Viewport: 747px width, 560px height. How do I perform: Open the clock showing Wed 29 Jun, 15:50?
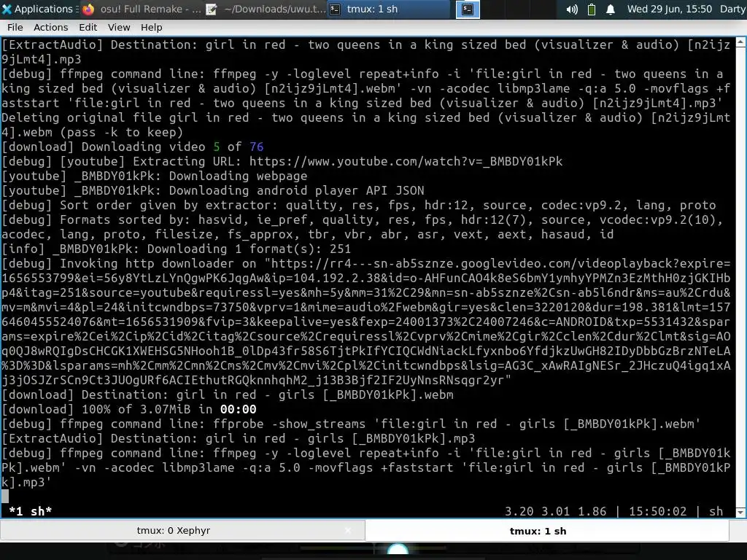[670, 9]
